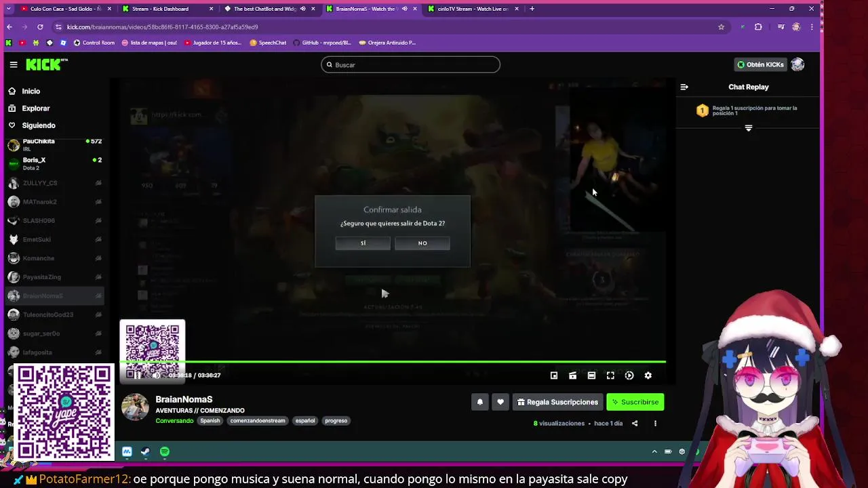The width and height of the screenshot is (868, 488).
Task: Click the gift subscription rank 1 badge
Action: (x=703, y=110)
